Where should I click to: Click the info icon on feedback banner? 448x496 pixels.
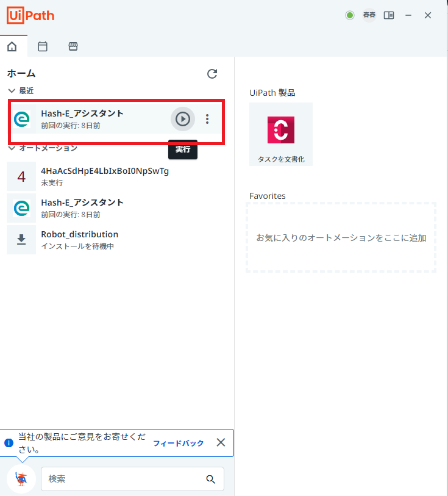(x=9, y=443)
